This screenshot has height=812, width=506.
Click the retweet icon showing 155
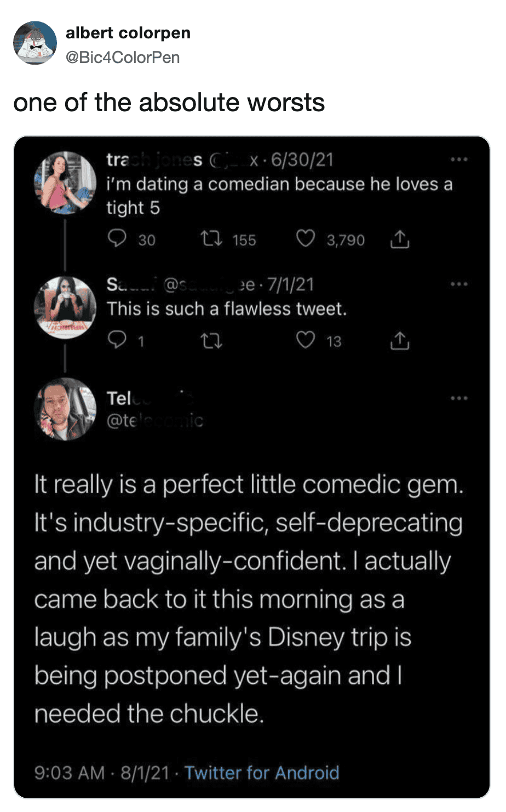click(210, 239)
